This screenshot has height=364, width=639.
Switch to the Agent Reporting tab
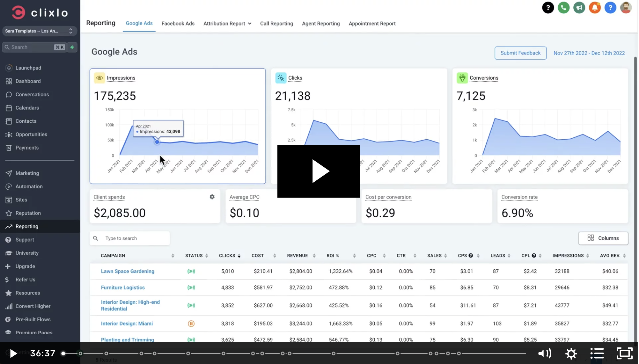[x=321, y=24]
